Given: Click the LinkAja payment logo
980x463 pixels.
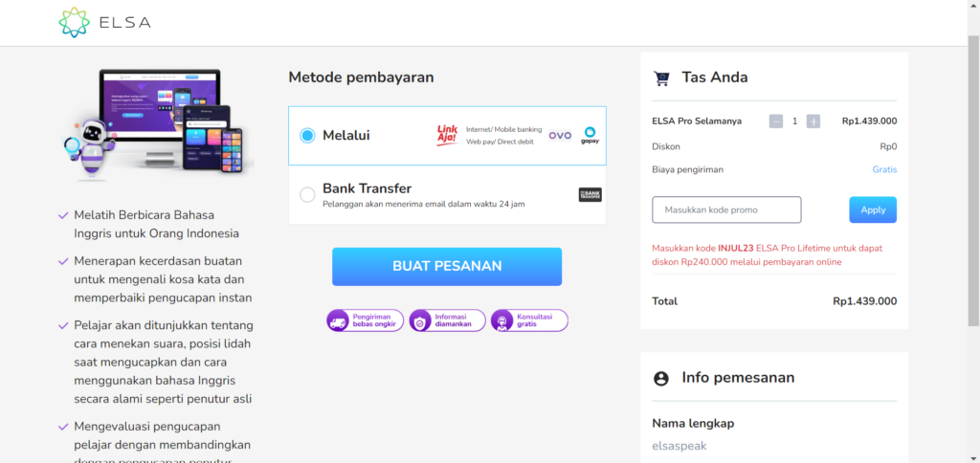Looking at the screenshot, I should [x=447, y=136].
